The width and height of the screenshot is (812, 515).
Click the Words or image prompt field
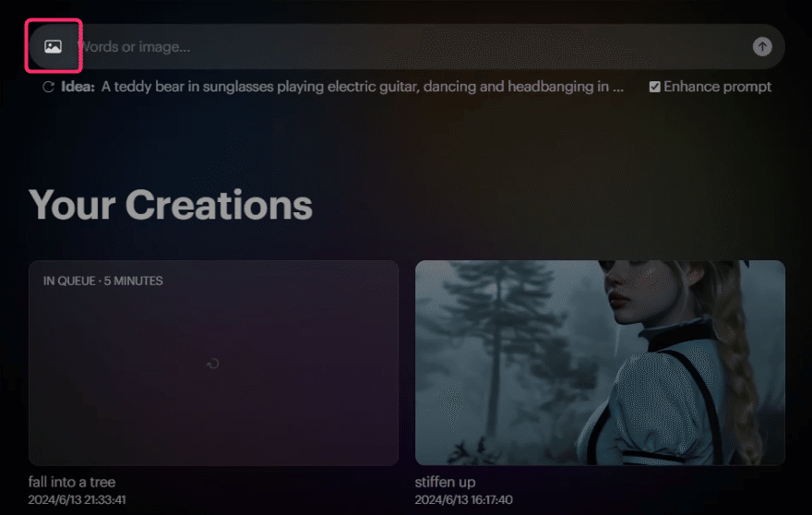point(414,47)
